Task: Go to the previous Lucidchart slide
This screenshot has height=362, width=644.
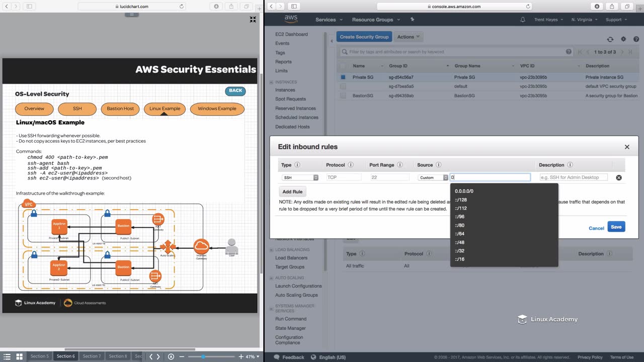Action: (150, 356)
